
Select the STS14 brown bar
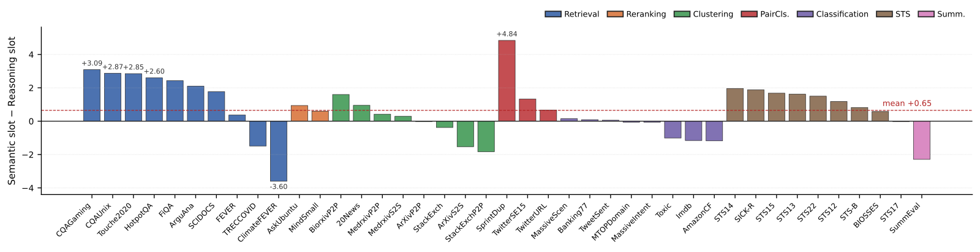pos(735,105)
